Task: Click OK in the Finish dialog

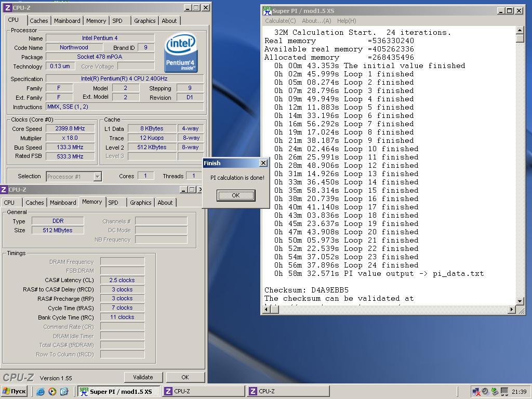Action: [236, 195]
